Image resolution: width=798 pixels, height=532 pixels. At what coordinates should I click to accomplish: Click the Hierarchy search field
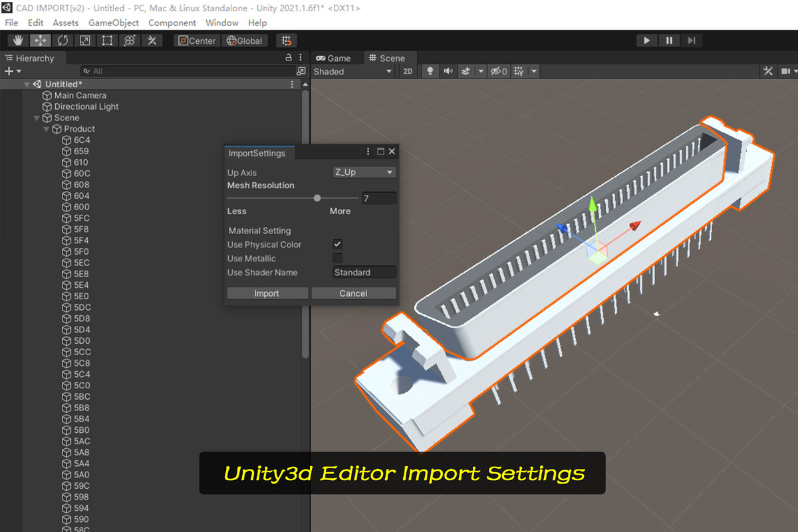[187, 71]
